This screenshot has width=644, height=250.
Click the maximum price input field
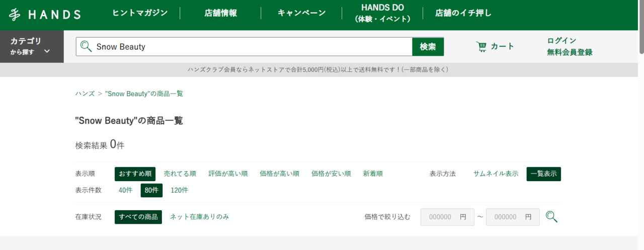(513, 217)
